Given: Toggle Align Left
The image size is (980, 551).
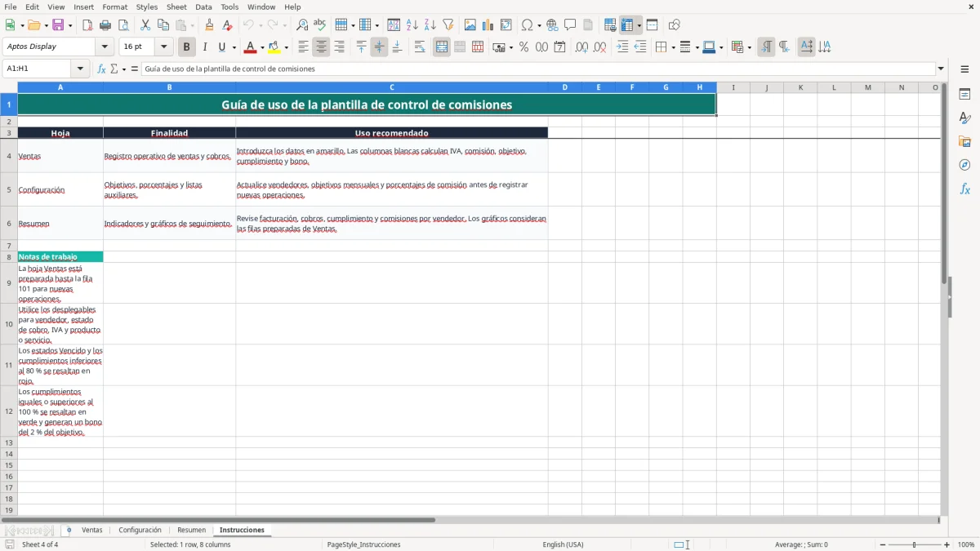Looking at the screenshot, I should (303, 47).
